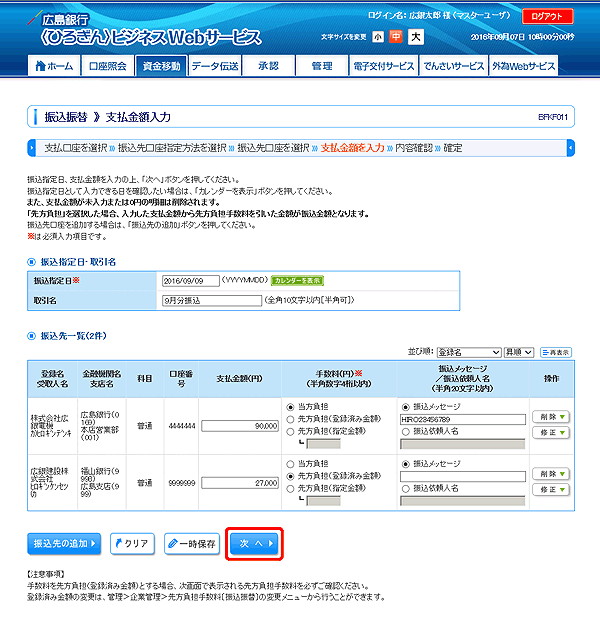The height and width of the screenshot is (630, 600).
Task: Set text size to 大
Action: [x=416, y=37]
